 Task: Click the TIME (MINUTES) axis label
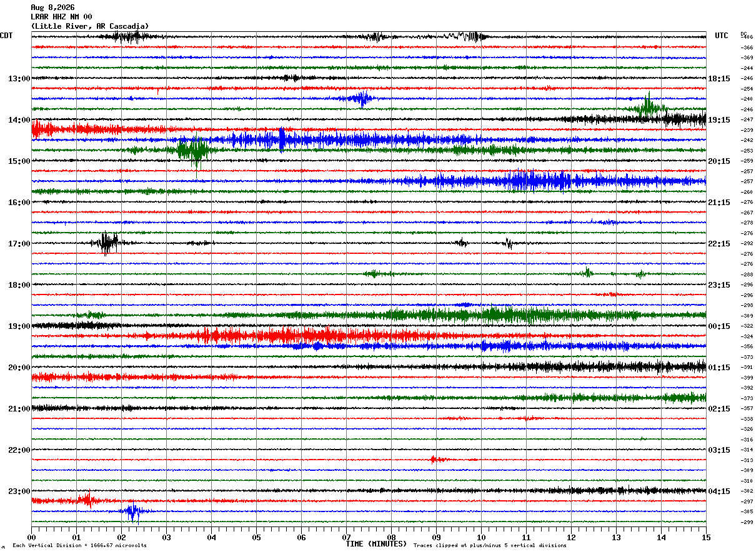tap(376, 544)
